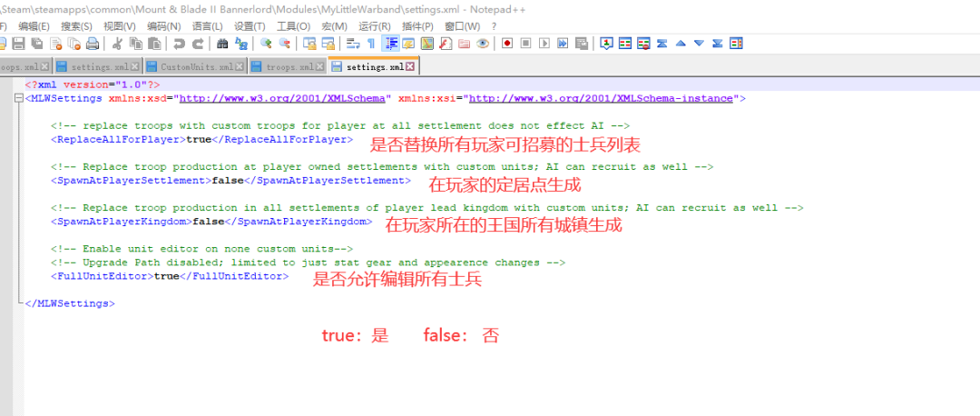Toggle show all characters pilcrow icon
Screen dimensions: 980x416
[371, 44]
